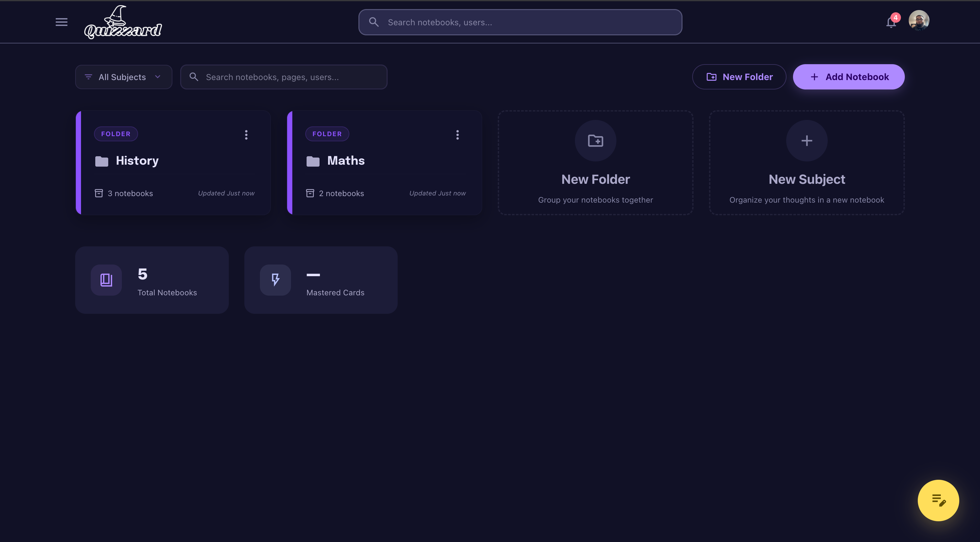This screenshot has width=980, height=542.
Task: Open the notifications bell
Action: [x=891, y=22]
